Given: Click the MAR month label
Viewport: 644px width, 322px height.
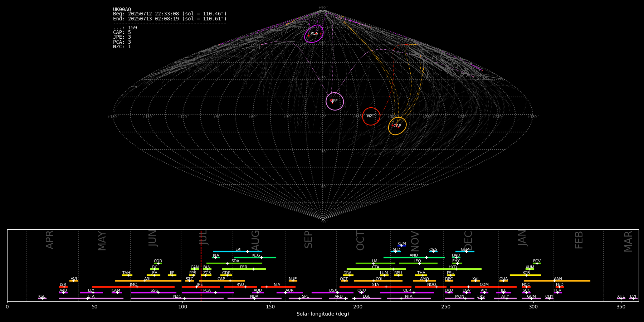Looking at the screenshot, I should pos(628,241).
